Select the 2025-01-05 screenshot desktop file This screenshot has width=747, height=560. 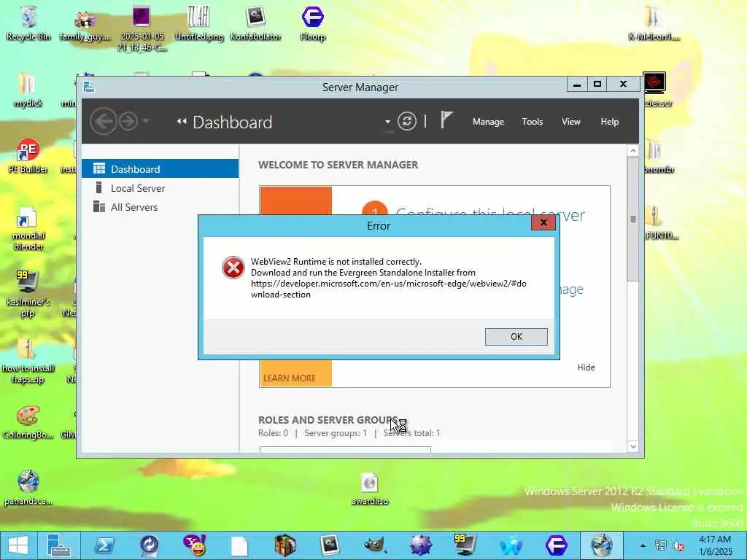[x=142, y=29]
